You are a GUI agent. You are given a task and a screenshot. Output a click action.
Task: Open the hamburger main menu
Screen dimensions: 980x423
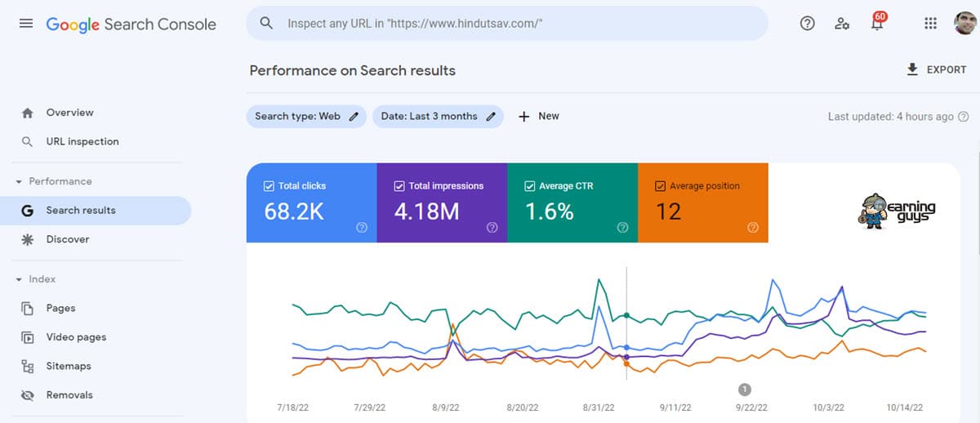click(x=26, y=24)
